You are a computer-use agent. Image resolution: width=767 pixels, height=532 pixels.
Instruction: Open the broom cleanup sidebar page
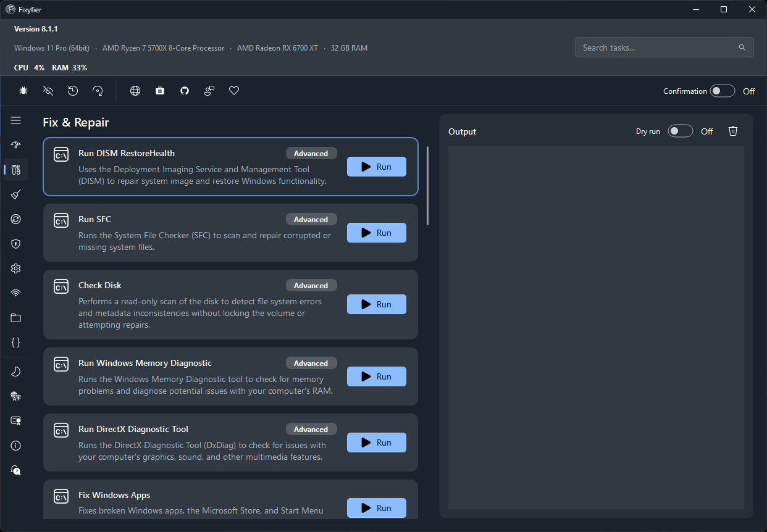pos(16,194)
